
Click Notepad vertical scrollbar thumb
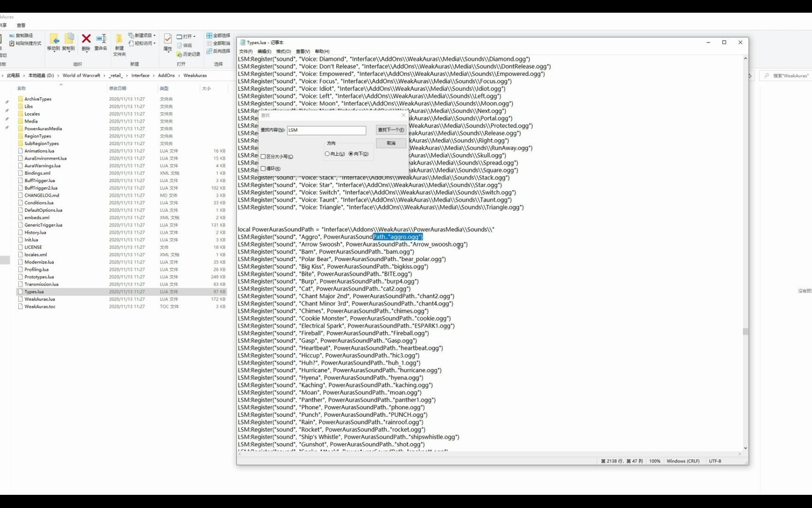click(x=745, y=332)
